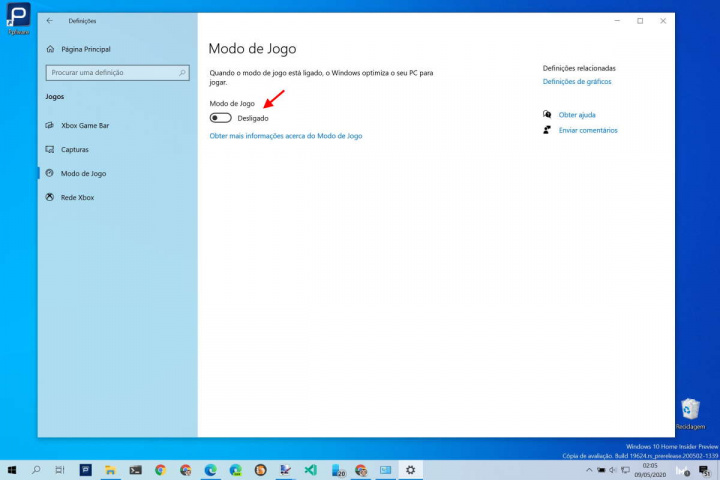Click the taskbar clock showing 02:05
This screenshot has height=480, width=720.
tap(650, 469)
